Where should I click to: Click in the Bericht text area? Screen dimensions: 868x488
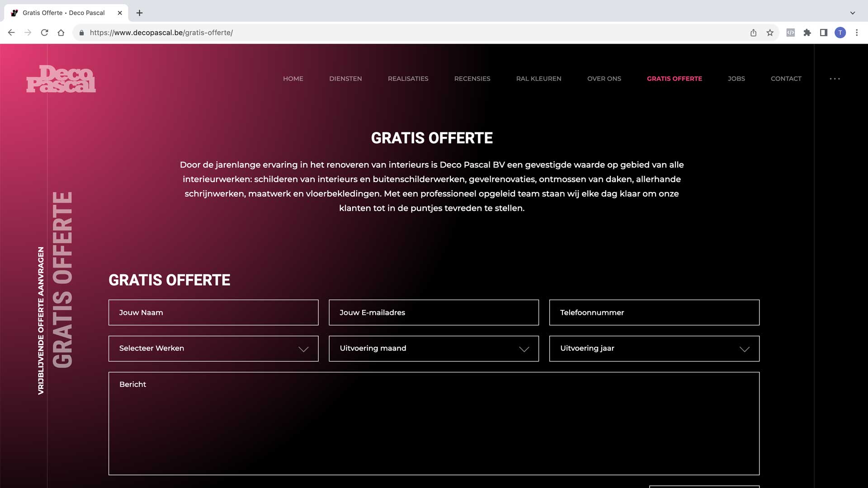[x=434, y=423]
